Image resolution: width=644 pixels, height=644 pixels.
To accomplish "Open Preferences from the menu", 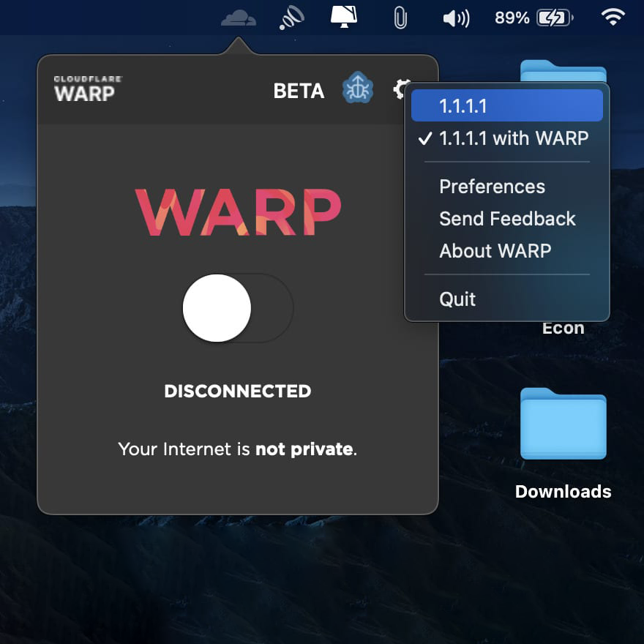I will [507, 187].
